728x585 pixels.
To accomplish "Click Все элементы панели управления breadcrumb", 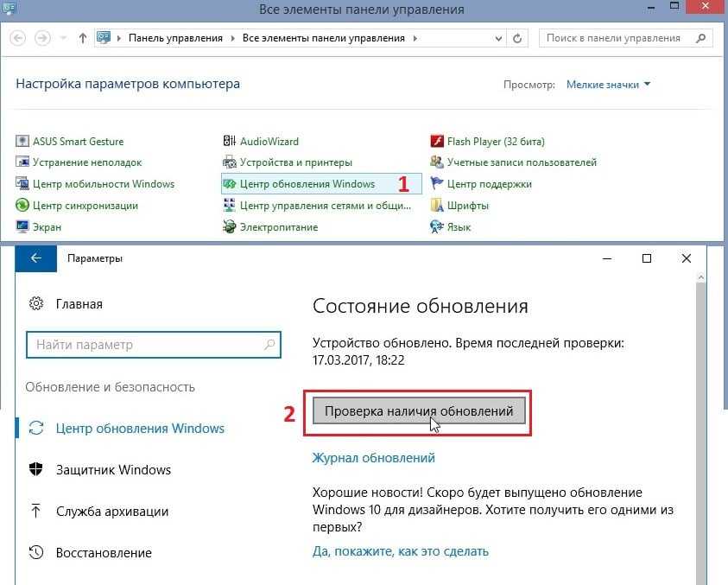I will [324, 38].
